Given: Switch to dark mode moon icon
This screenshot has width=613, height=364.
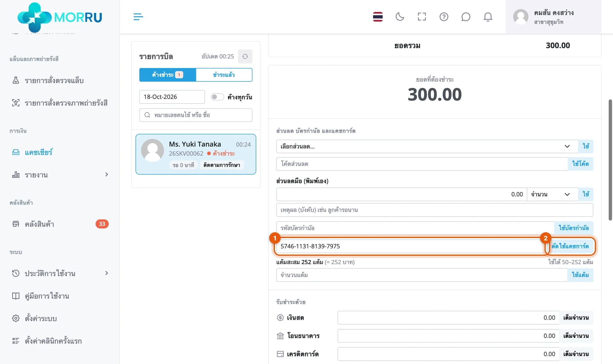Looking at the screenshot, I should tap(400, 17).
